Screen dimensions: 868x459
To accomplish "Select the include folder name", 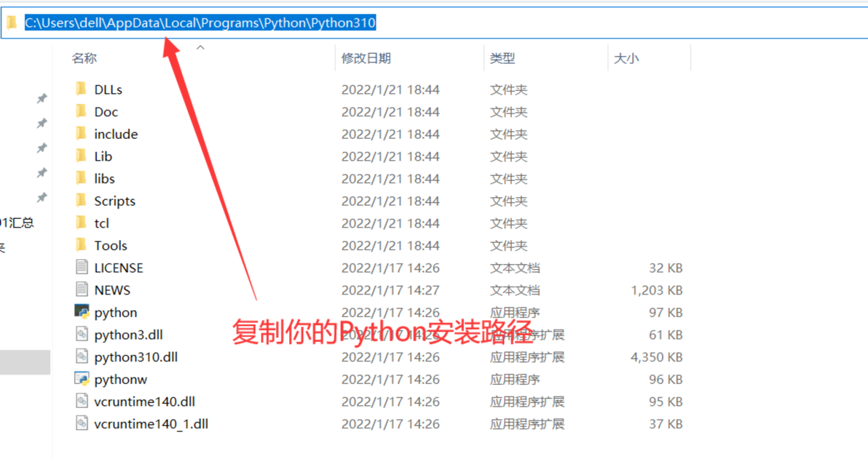I will [x=116, y=134].
